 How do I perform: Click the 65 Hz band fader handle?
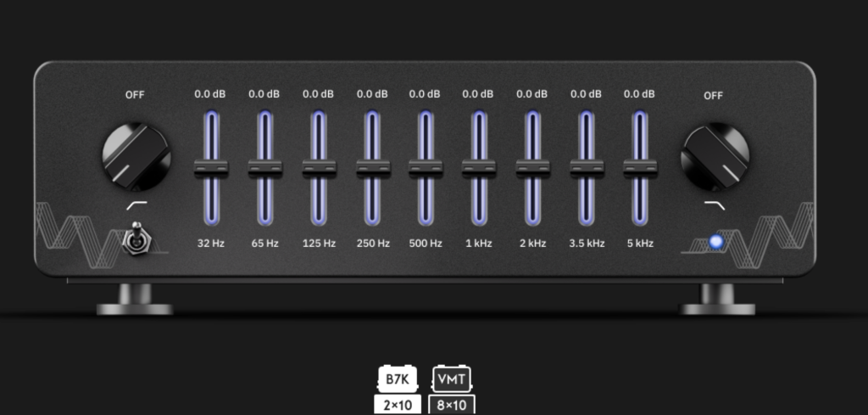264,168
